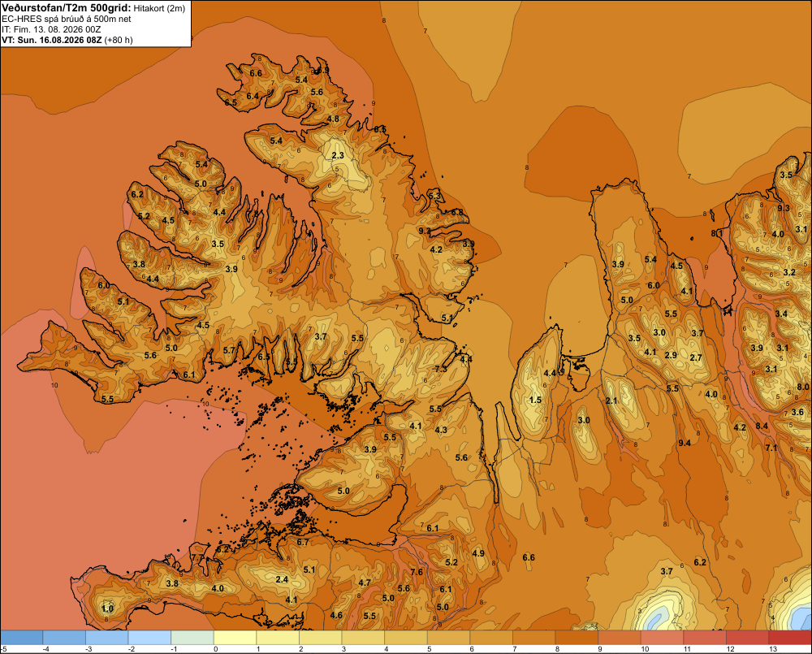
Task: Click the 3.7 label near the glacier
Action: [667, 571]
